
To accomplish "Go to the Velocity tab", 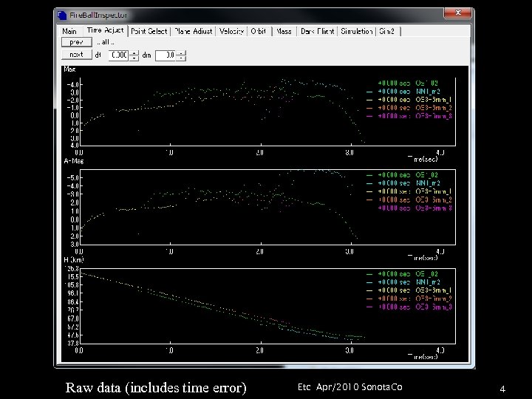I will click(x=231, y=31).
